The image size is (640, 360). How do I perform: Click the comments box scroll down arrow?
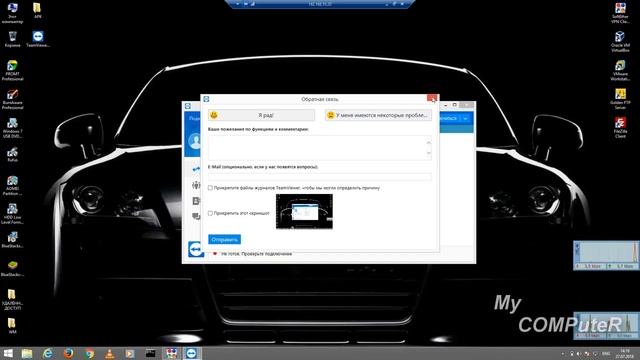(429, 153)
